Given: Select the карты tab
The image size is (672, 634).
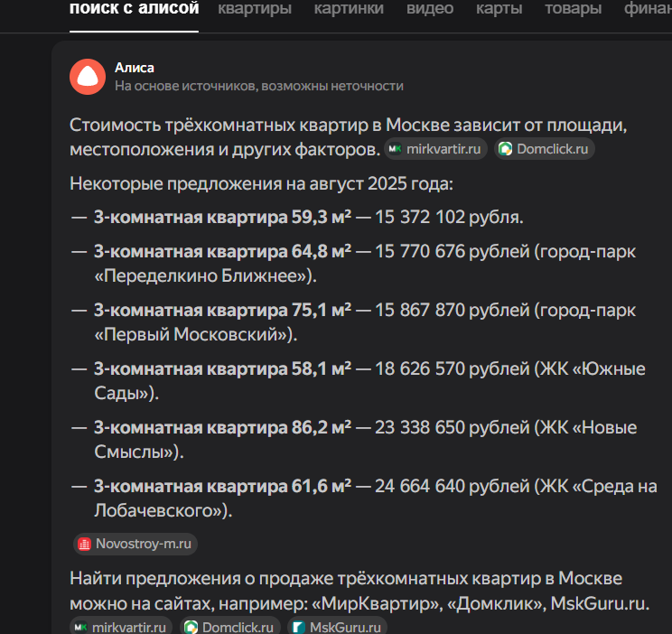Looking at the screenshot, I should (499, 8).
